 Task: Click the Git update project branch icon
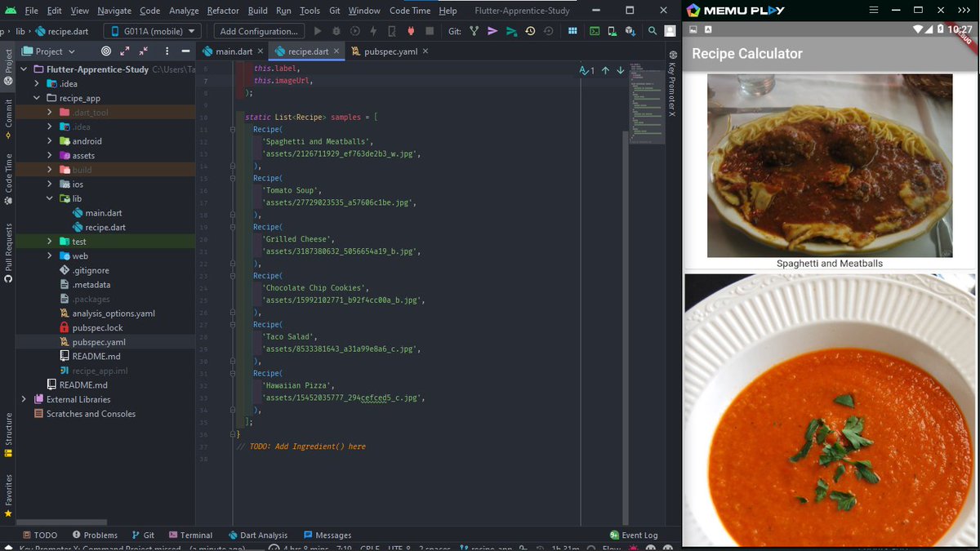pyautogui.click(x=474, y=31)
